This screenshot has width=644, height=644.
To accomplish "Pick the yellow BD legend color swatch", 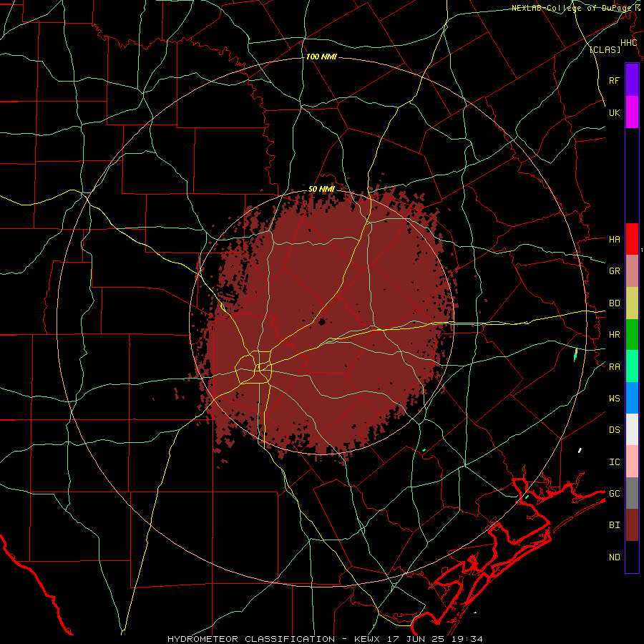I will pos(632,303).
